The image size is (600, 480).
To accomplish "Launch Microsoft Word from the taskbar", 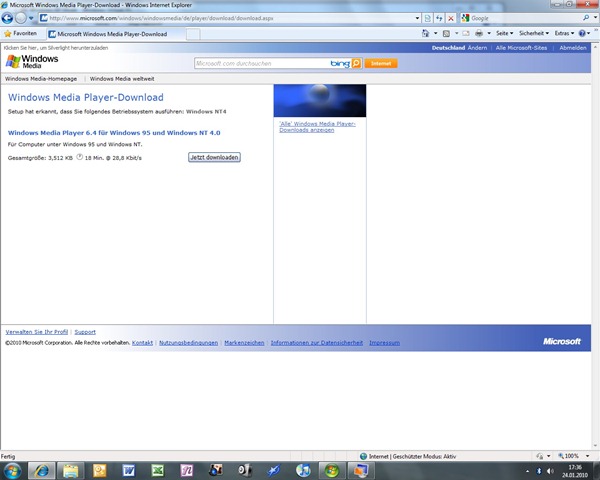I will click(129, 470).
